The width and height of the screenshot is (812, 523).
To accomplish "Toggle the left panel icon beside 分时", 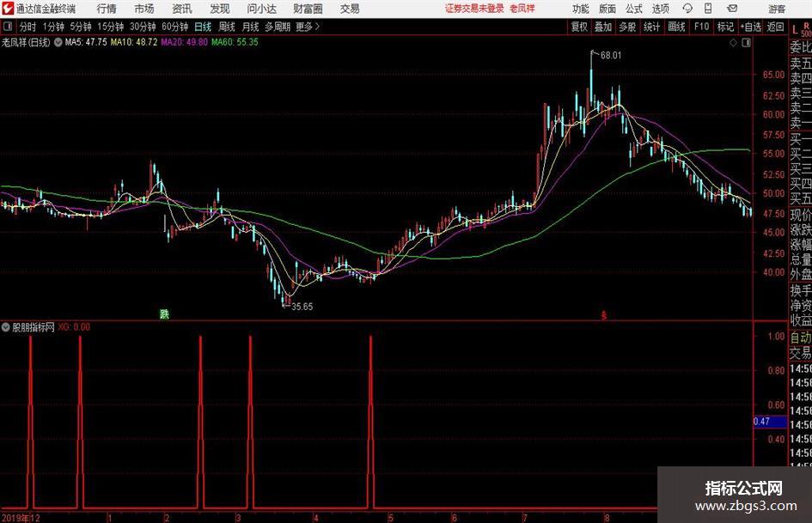I will pyautogui.click(x=8, y=27).
